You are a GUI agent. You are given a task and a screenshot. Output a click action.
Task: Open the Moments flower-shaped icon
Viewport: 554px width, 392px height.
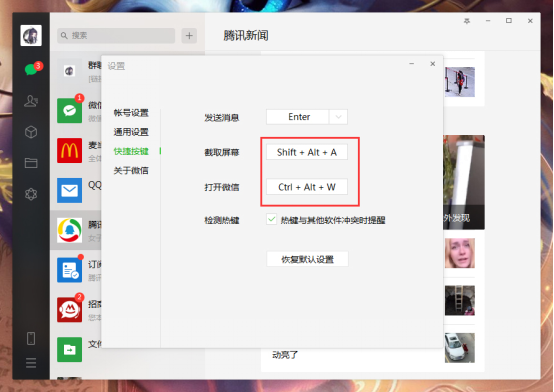tap(31, 194)
